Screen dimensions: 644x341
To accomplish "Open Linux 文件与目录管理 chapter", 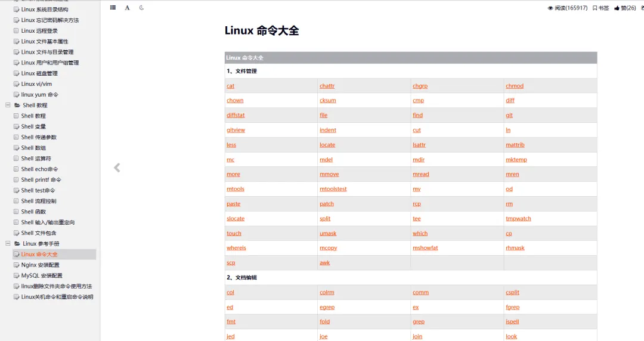I will click(47, 52).
